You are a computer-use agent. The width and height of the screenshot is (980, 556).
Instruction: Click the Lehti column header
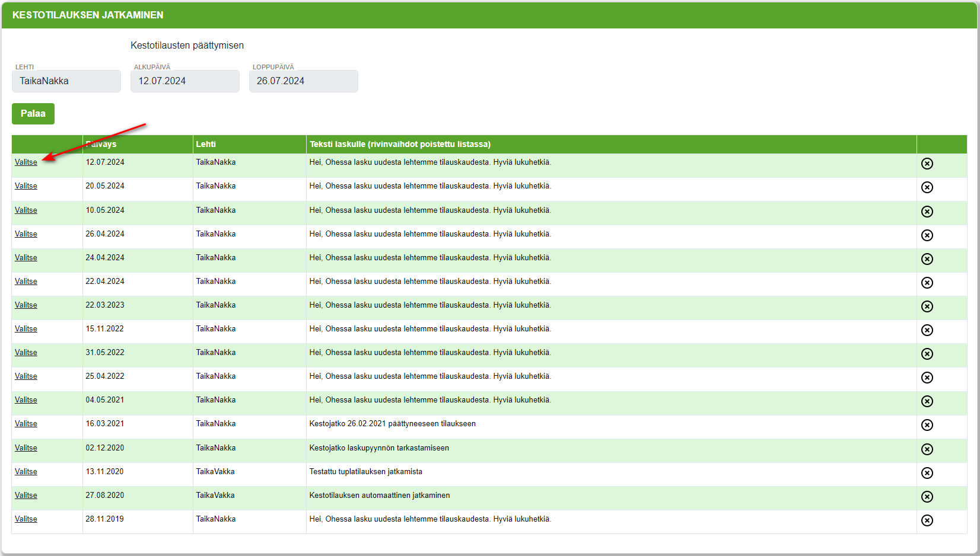click(250, 144)
